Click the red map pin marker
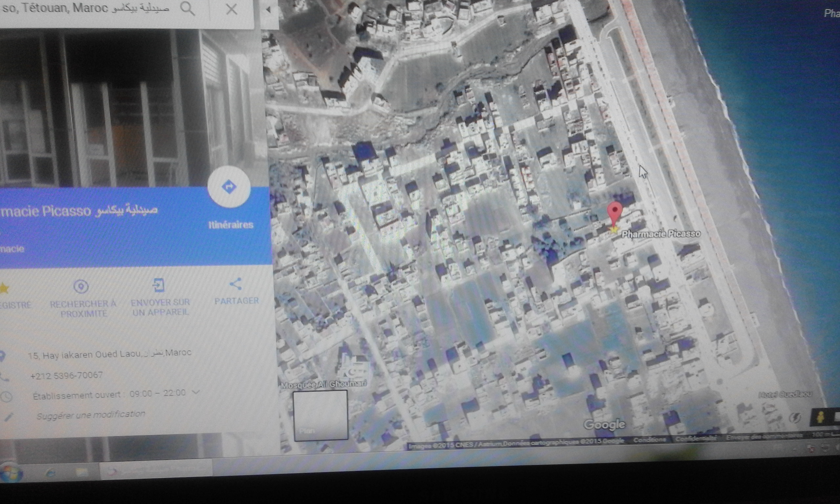 pos(615,213)
